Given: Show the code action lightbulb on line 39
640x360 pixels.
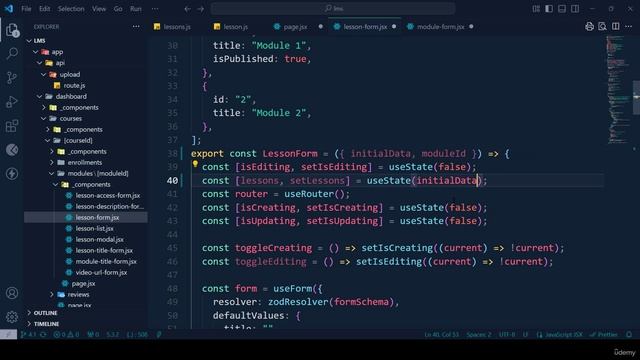Looking at the screenshot, I should tap(195, 164).
